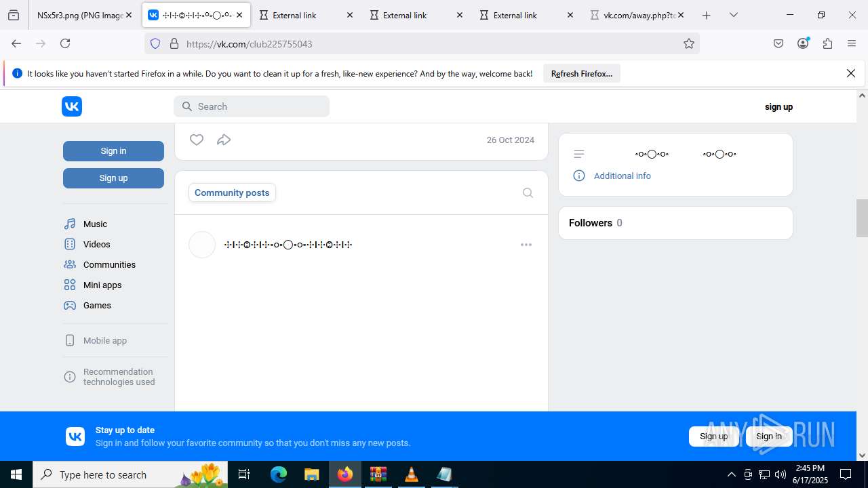Click Sign up in the bottom banner
Viewport: 868px width, 488px height.
[x=713, y=436]
